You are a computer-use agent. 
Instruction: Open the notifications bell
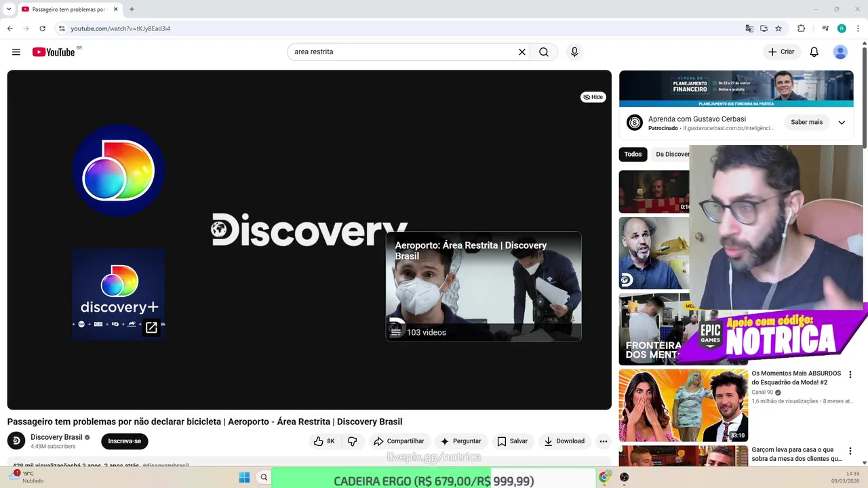pyautogui.click(x=814, y=52)
